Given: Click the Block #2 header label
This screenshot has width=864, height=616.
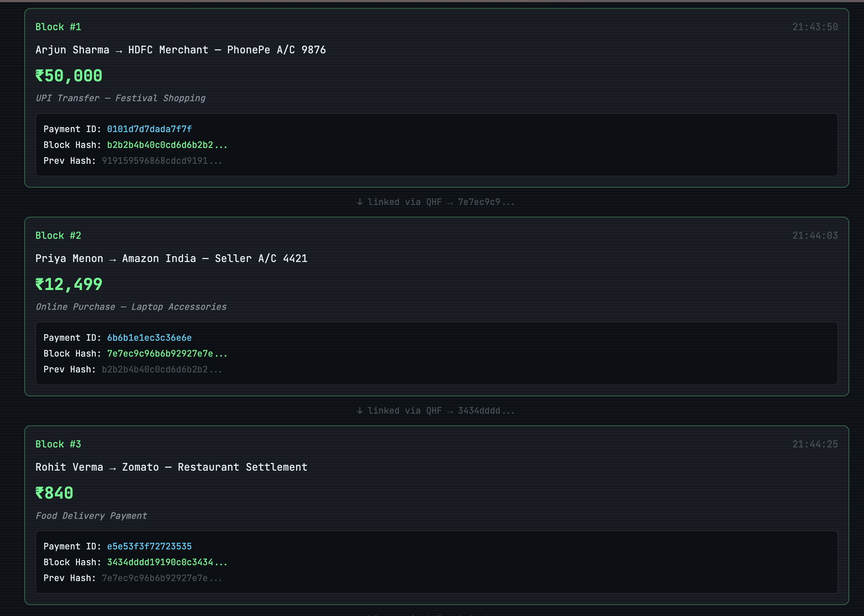Looking at the screenshot, I should coord(58,236).
